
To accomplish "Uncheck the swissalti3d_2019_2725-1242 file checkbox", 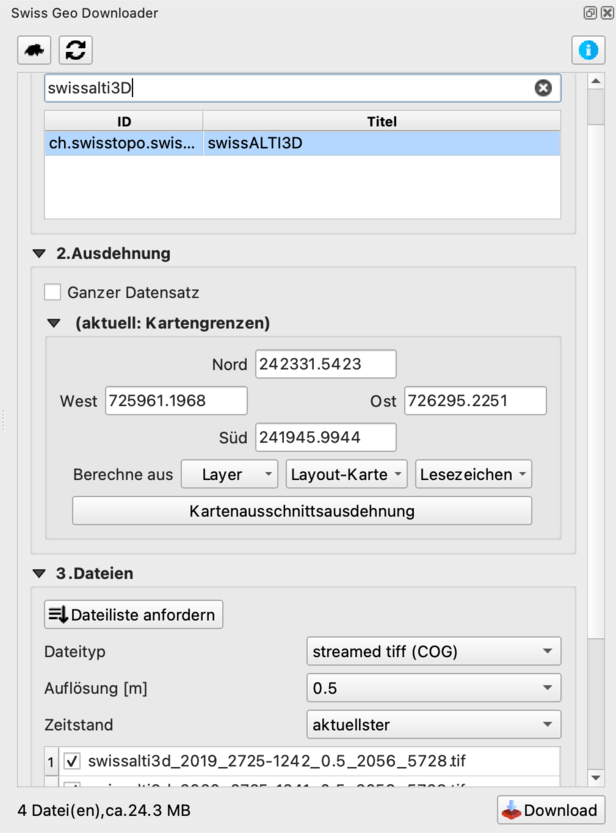I will click(x=72, y=761).
